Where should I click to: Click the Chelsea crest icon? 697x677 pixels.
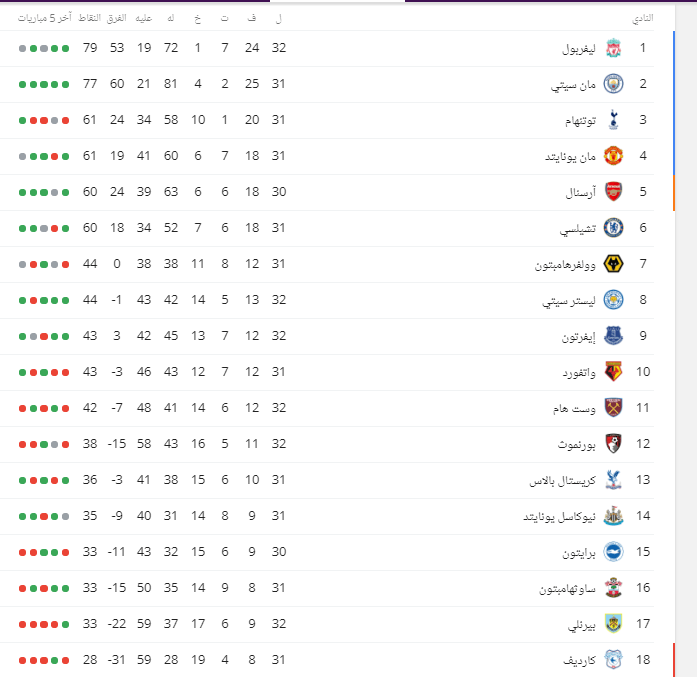[x=613, y=228]
